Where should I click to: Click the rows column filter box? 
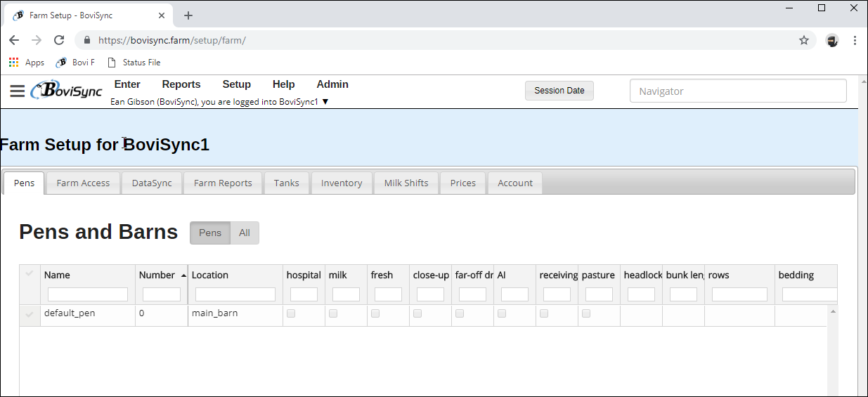[739, 294]
